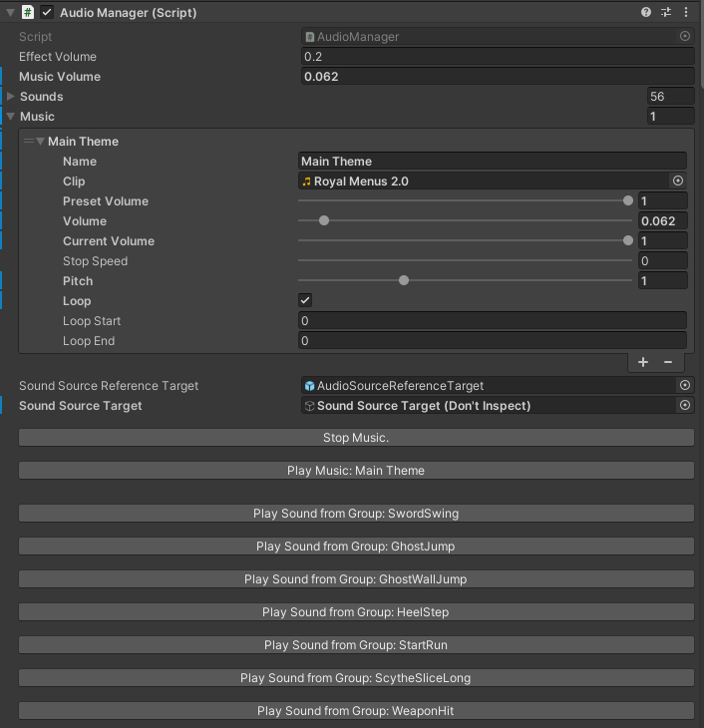Open object picker for Sound Source Target
The height and width of the screenshot is (728, 704).
pos(684,405)
